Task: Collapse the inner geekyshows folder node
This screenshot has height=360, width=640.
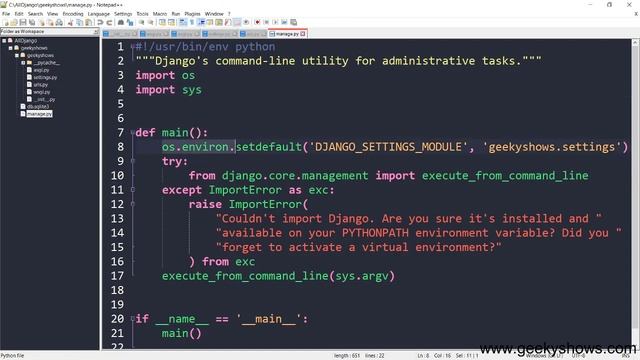Action: (17, 55)
